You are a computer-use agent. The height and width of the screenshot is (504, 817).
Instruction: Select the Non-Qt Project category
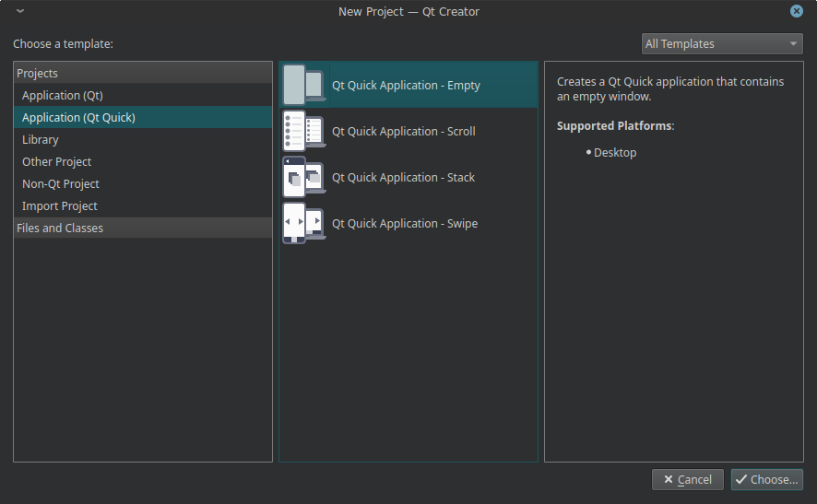[143, 183]
